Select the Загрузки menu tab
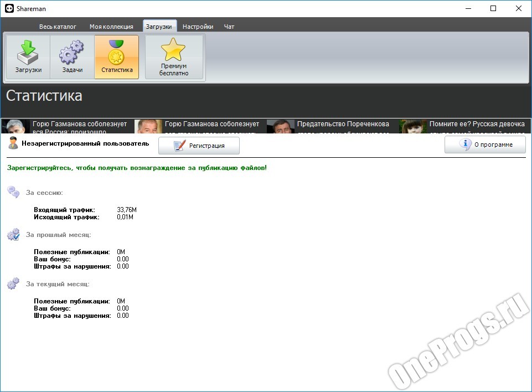 click(x=159, y=27)
